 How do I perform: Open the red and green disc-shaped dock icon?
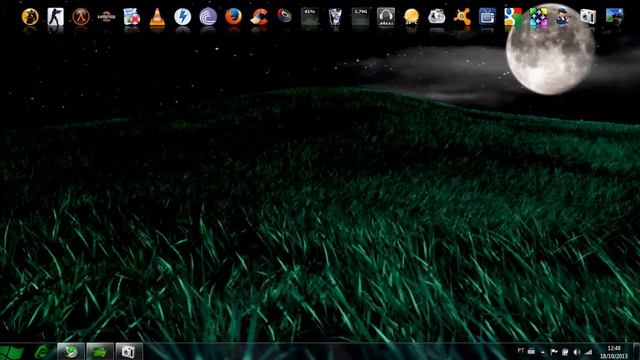[284, 16]
